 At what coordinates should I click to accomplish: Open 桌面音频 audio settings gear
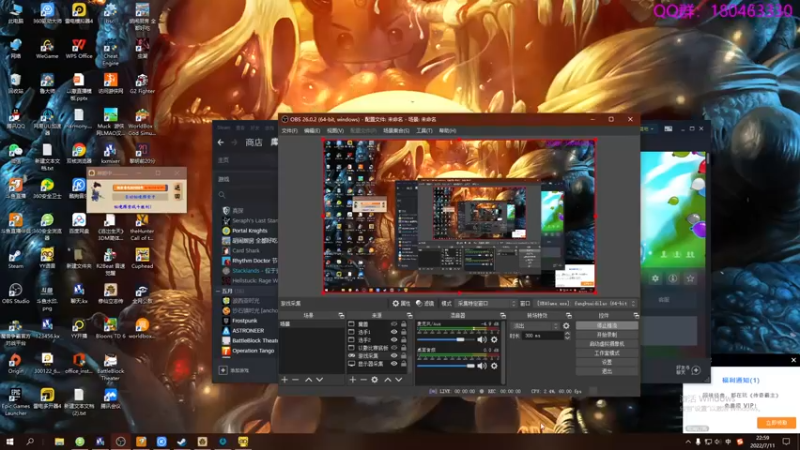494,366
